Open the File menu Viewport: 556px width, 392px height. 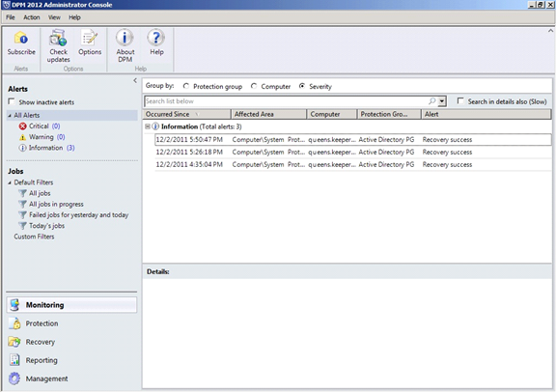coord(11,17)
